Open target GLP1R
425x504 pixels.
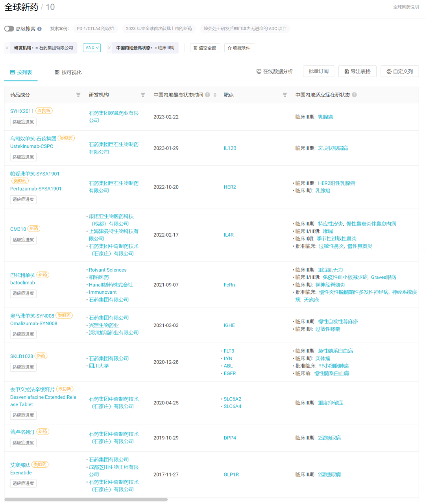(x=231, y=475)
